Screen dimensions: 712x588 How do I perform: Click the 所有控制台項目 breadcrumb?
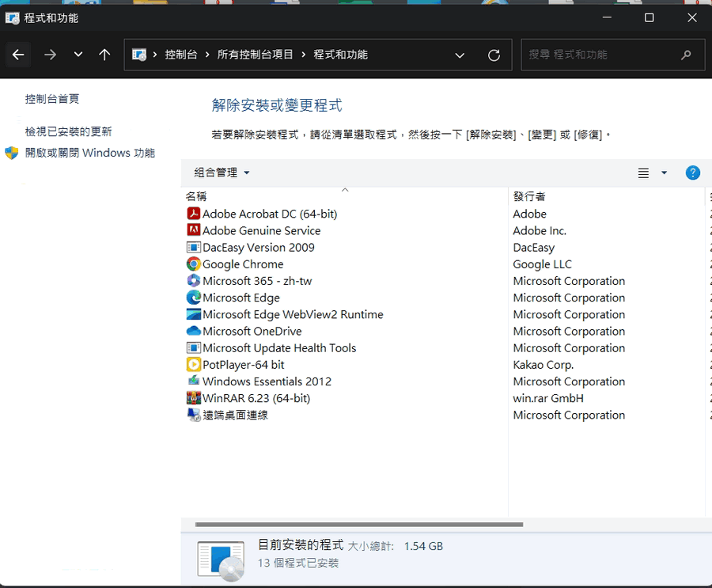click(255, 55)
